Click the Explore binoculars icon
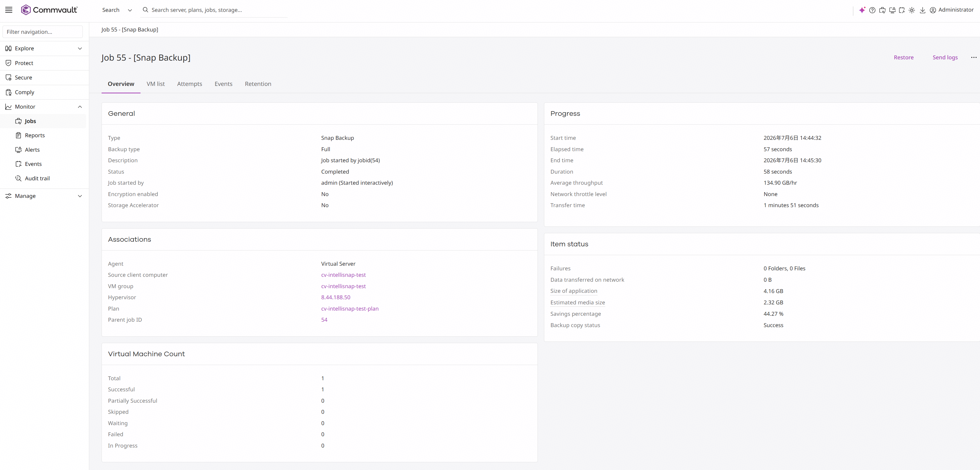The image size is (980, 470). (8, 48)
